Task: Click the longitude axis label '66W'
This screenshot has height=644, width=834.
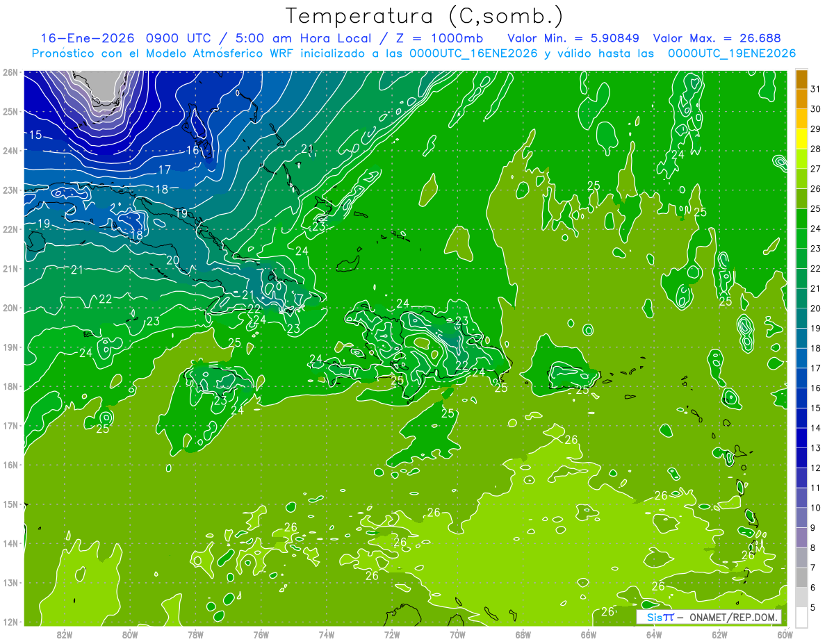Action: coord(588,634)
